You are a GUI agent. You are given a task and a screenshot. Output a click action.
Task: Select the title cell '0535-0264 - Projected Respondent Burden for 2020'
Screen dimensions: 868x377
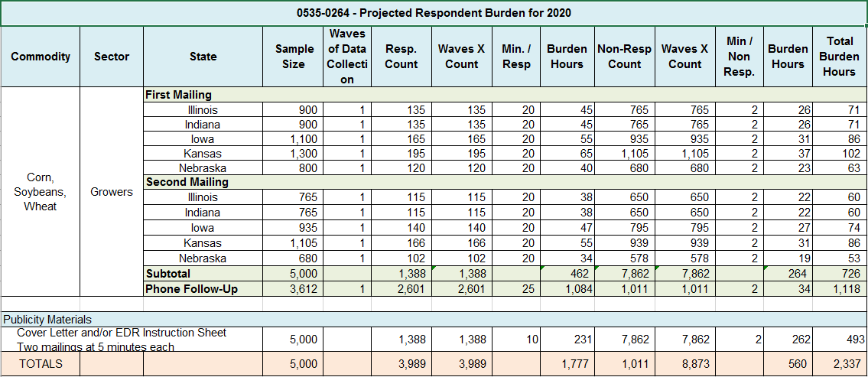(434, 13)
